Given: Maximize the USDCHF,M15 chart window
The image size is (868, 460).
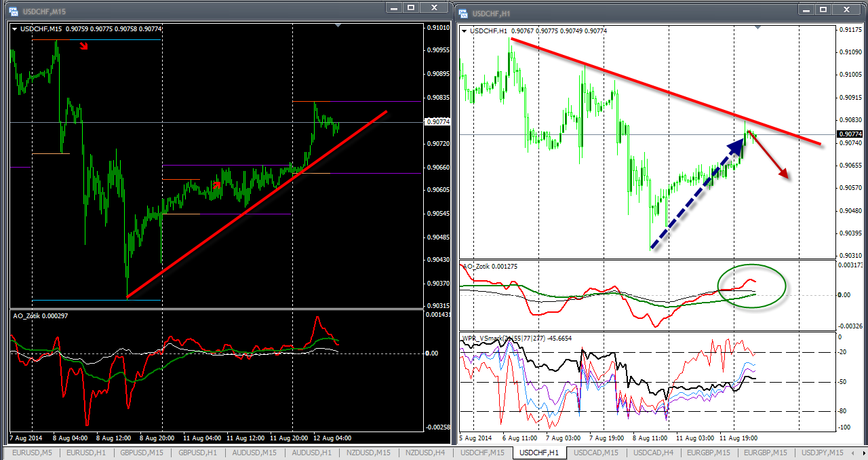Looking at the screenshot, I should point(412,7).
